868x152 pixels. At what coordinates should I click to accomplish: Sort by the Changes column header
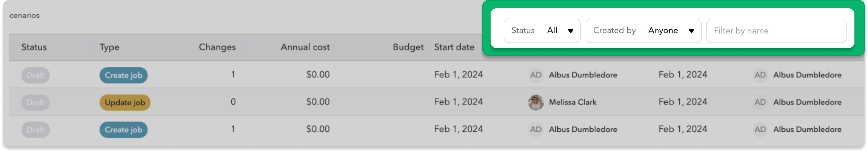pos(217,47)
